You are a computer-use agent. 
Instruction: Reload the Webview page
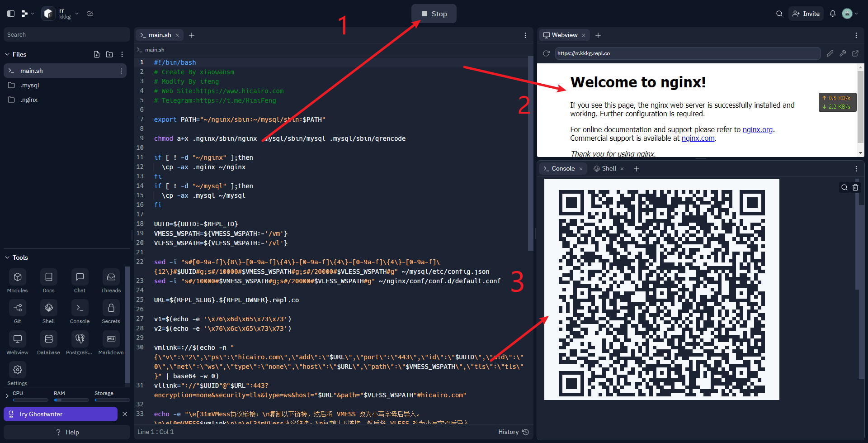[x=546, y=53]
